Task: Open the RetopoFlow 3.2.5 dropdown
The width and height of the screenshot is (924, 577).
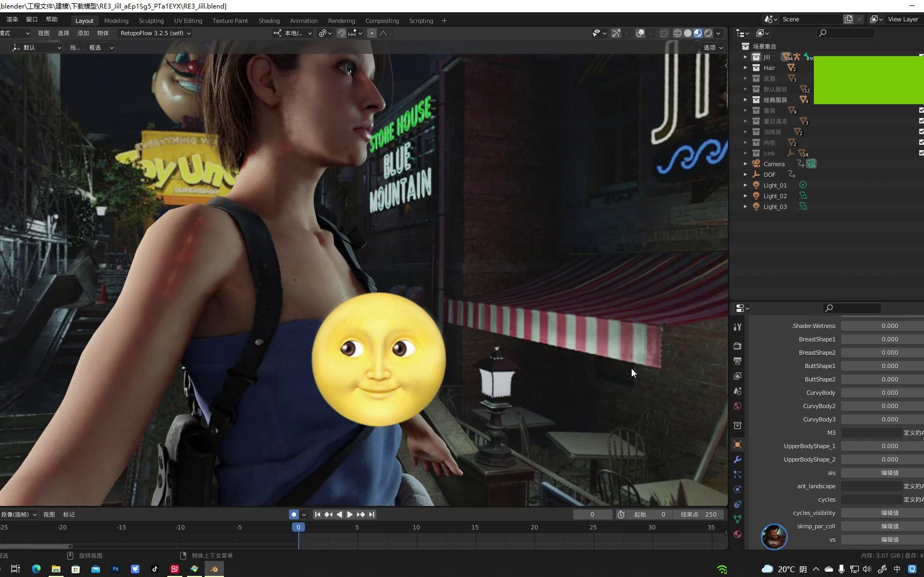Action: pos(155,33)
